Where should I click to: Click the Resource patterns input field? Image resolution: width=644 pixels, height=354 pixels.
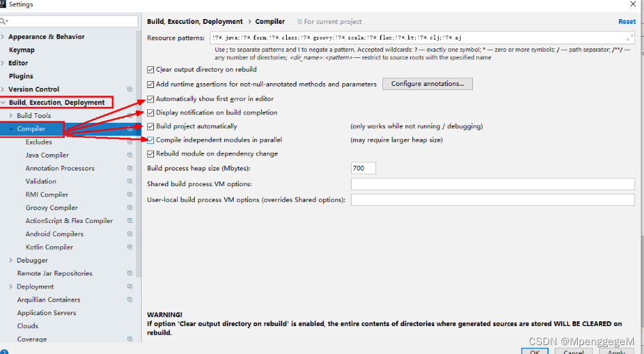pos(423,38)
